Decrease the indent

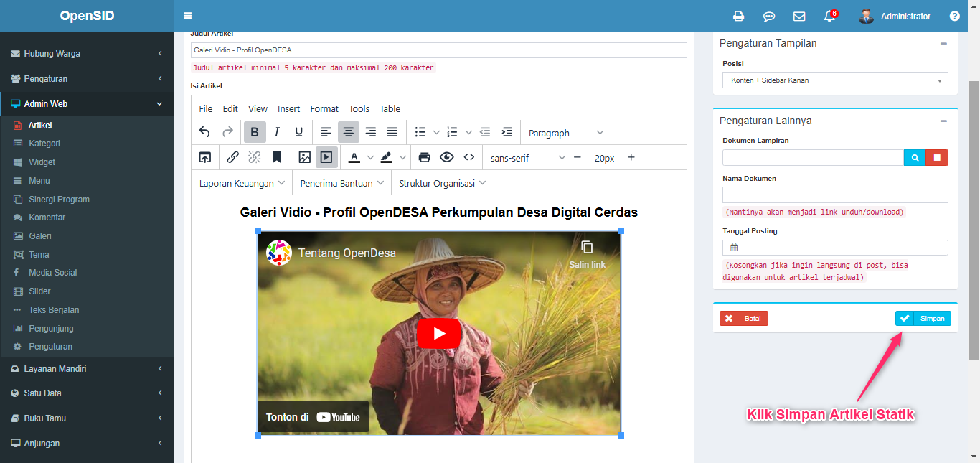coord(485,132)
